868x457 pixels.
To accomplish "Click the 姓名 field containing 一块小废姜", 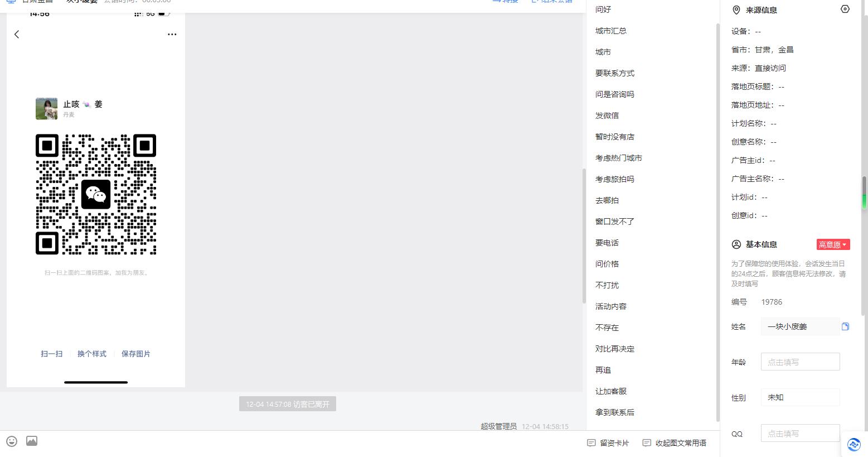I will click(800, 326).
